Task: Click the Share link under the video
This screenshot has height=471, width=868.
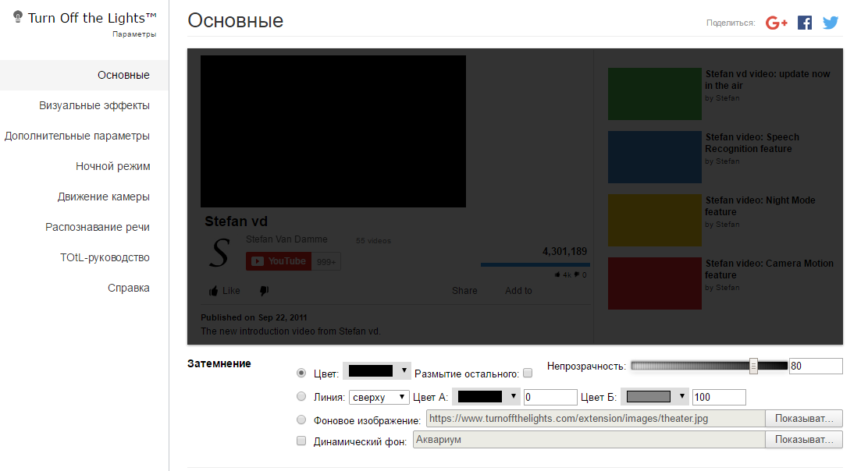Action: (x=464, y=291)
